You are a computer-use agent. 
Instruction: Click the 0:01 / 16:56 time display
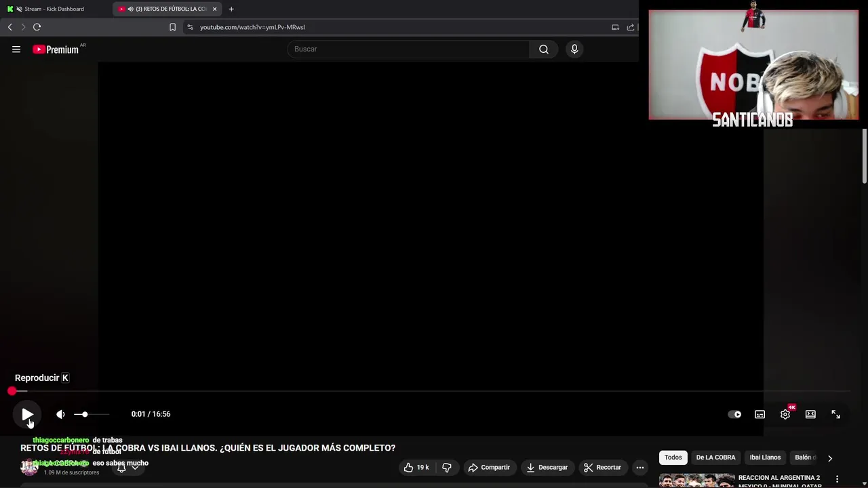[x=151, y=414]
